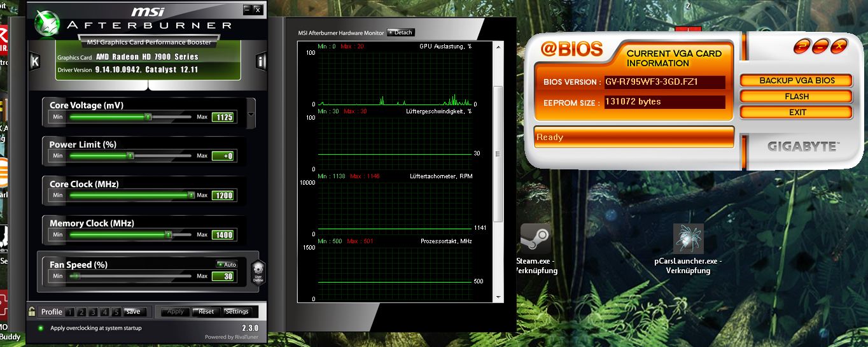This screenshot has height=347, width=868.
Task: Expand the Core Voltage side arrow
Action: point(251,115)
